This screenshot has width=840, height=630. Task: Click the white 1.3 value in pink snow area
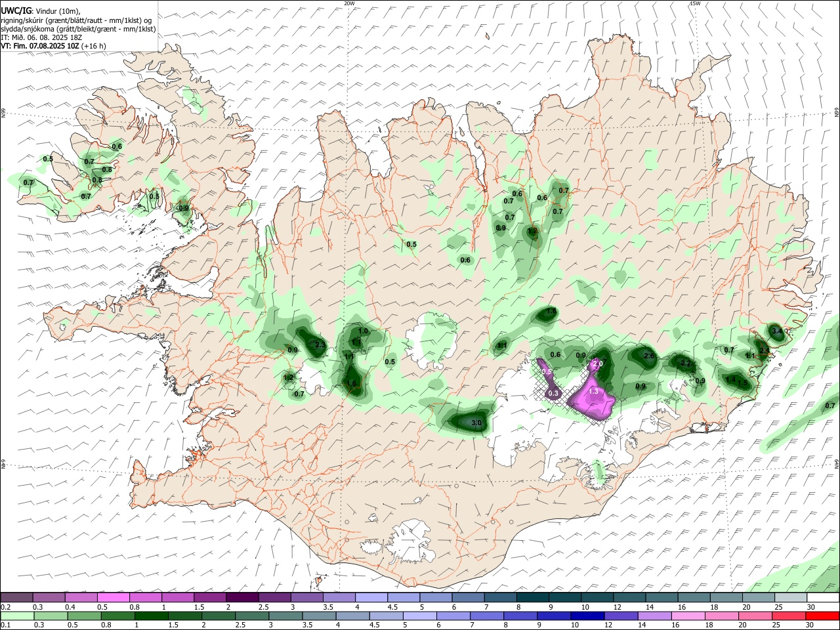click(594, 391)
